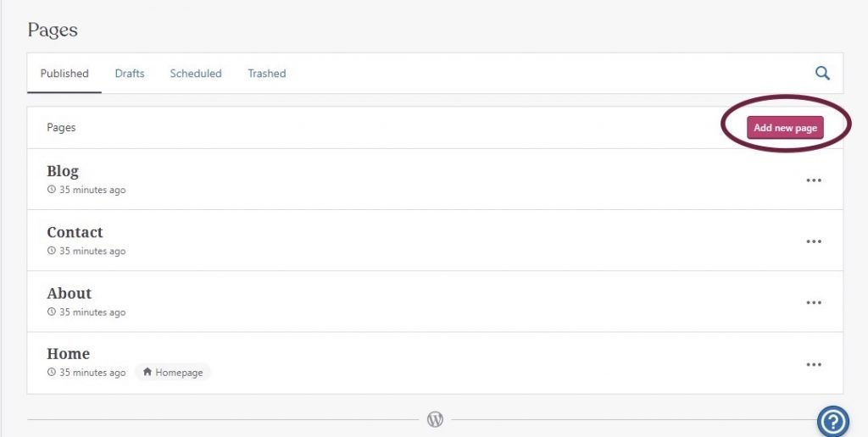Click the WordPress logo at the bottom
This screenshot has width=868, height=437.
(435, 419)
